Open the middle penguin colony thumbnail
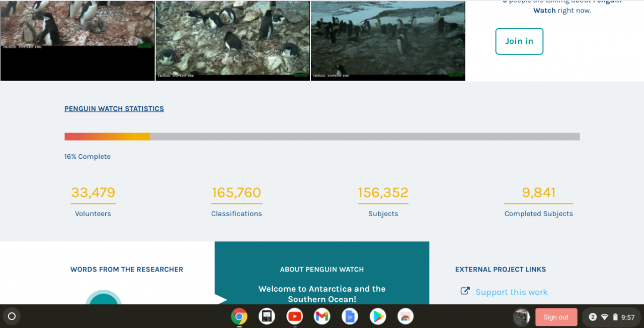 click(x=232, y=40)
